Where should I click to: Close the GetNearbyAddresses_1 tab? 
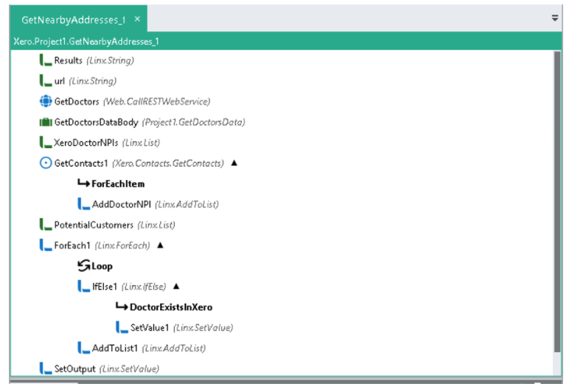pos(137,18)
